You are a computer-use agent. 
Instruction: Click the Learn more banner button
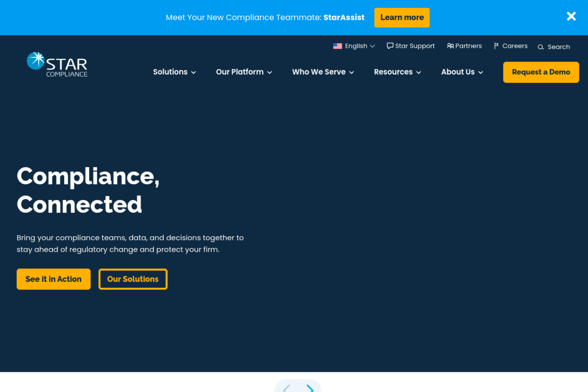click(402, 17)
